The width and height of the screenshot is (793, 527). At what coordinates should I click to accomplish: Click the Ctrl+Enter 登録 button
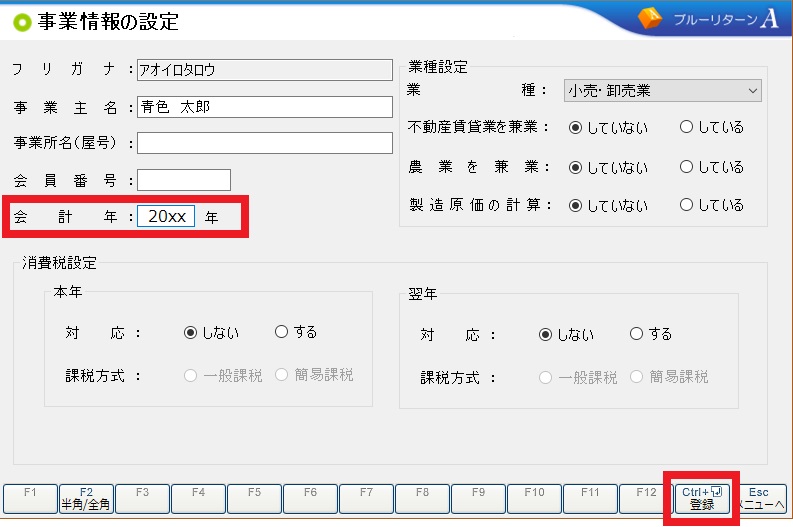tap(702, 499)
